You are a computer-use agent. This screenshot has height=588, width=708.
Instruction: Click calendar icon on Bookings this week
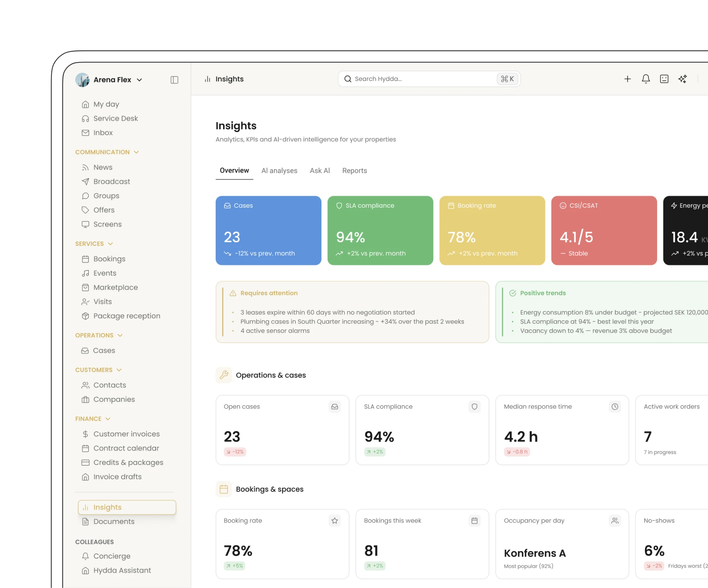[475, 520]
